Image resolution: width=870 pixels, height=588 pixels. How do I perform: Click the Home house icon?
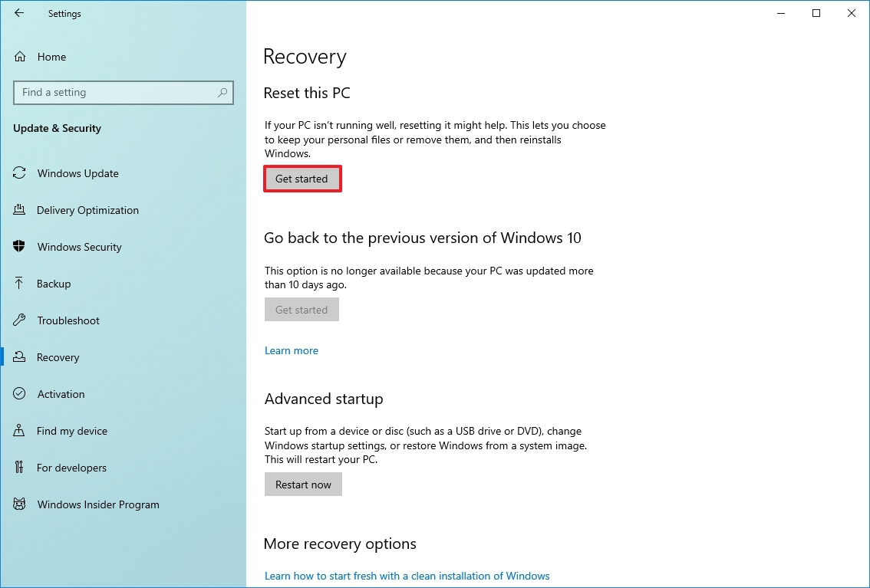point(18,57)
